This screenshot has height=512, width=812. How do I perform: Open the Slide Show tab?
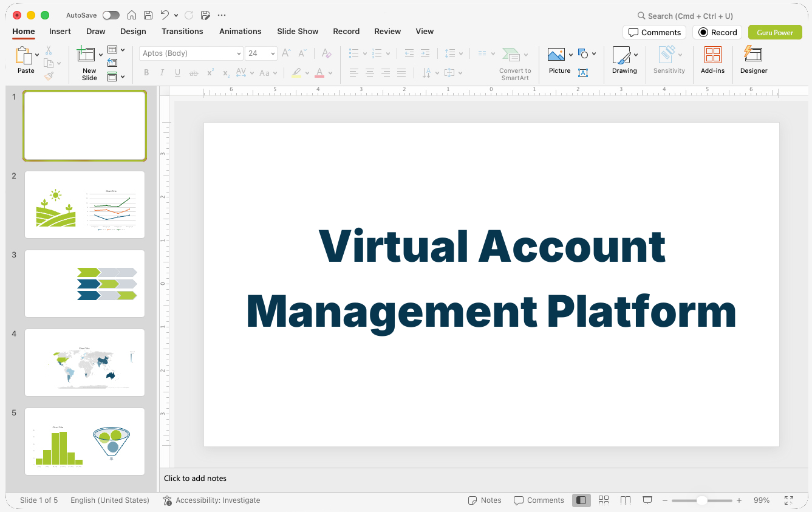tap(298, 32)
